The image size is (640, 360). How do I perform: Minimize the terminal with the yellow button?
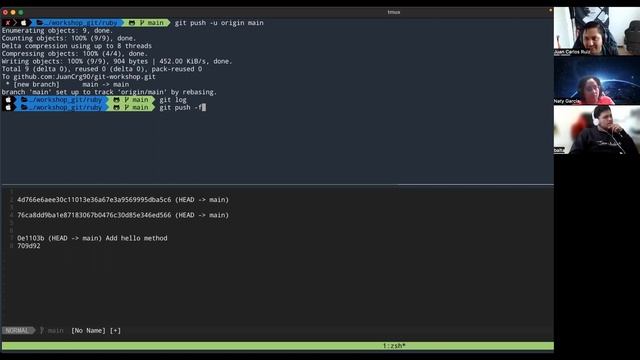[13, 12]
